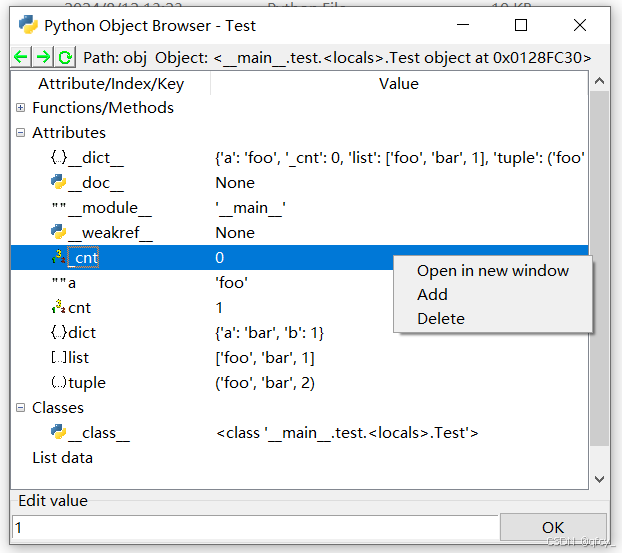Viewport: 622px width, 553px height.
Task: Click the Attributes label
Action: point(69,132)
